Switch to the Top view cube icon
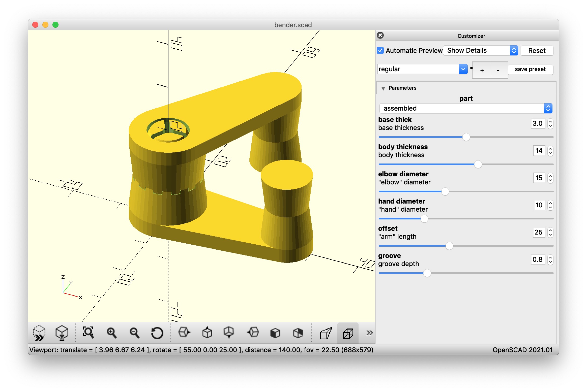The image size is (587, 392). point(207,333)
